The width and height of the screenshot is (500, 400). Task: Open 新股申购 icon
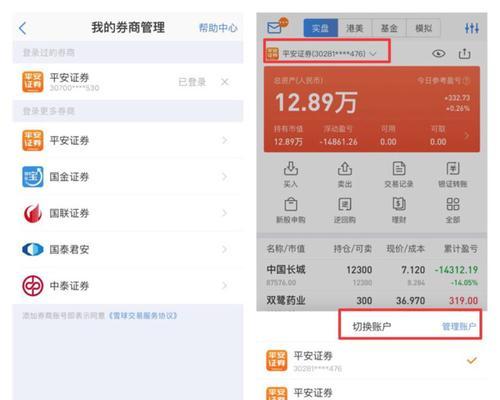[291, 204]
